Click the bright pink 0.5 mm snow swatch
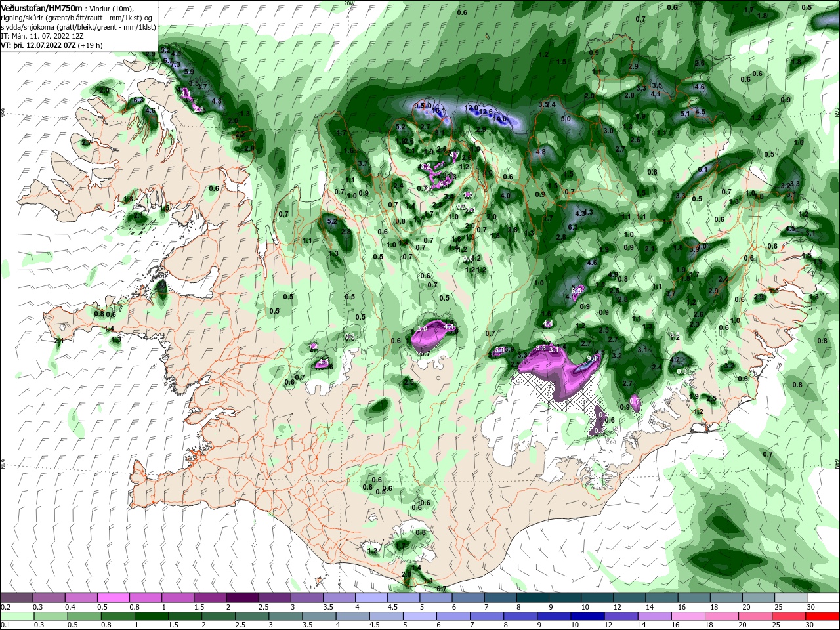Image resolution: width=840 pixels, height=630 pixels. coord(114,598)
